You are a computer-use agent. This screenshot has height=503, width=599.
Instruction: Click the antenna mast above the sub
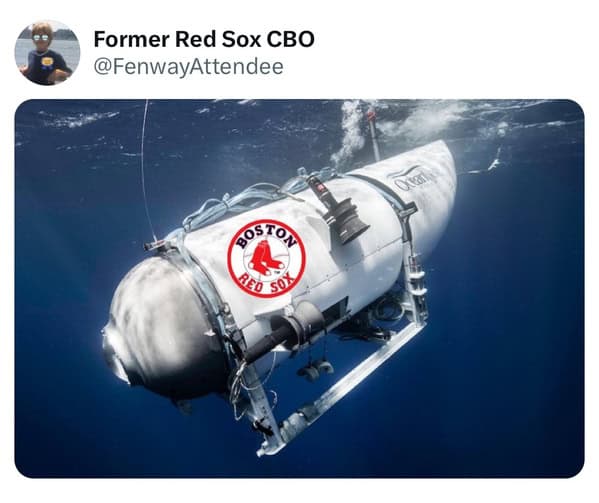(374, 136)
